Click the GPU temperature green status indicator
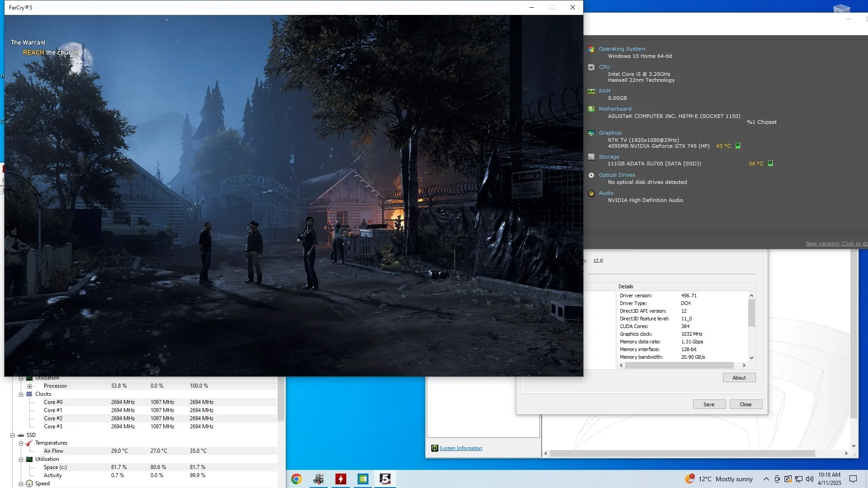 pyautogui.click(x=738, y=146)
